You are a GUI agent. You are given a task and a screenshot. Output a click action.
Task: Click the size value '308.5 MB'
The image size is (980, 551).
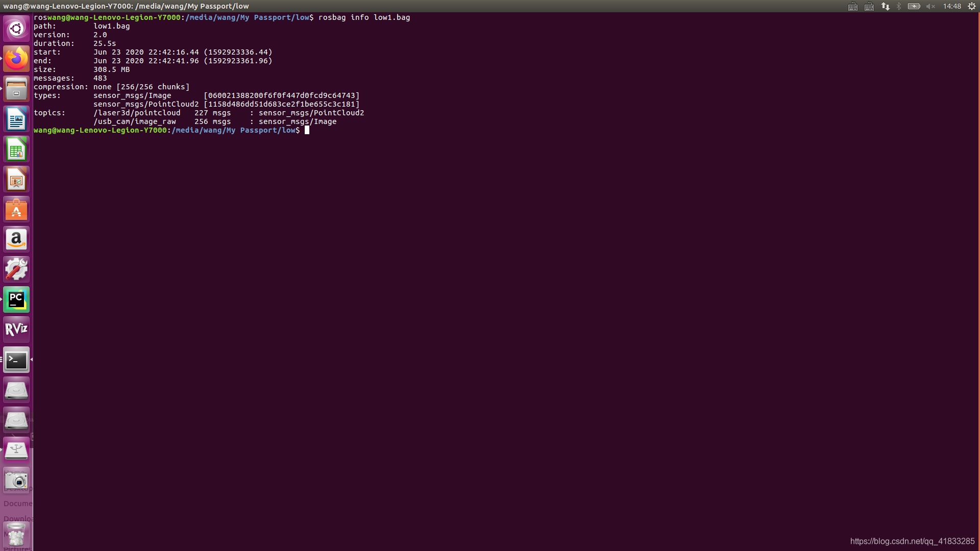click(x=112, y=69)
